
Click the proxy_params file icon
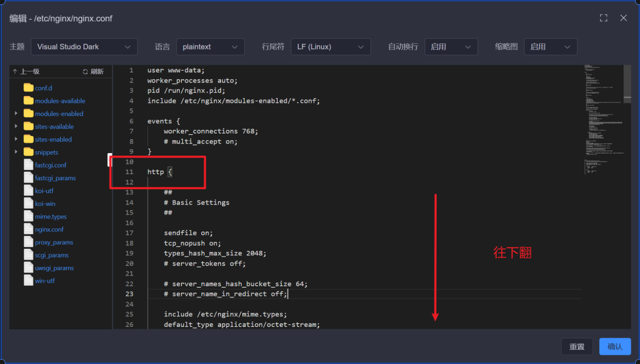point(28,242)
